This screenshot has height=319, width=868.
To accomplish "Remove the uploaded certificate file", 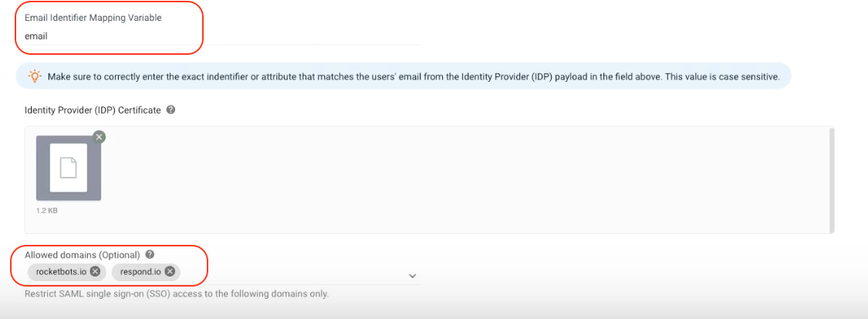I will pyautogui.click(x=99, y=137).
